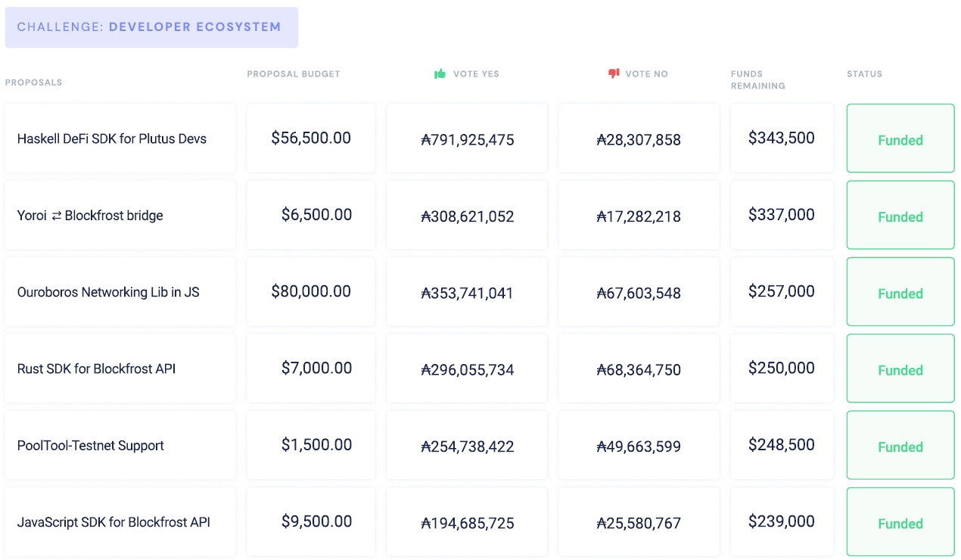Click the green thumbs-up Vote Yes icon
This screenshot has height=560, width=961.
coord(440,73)
